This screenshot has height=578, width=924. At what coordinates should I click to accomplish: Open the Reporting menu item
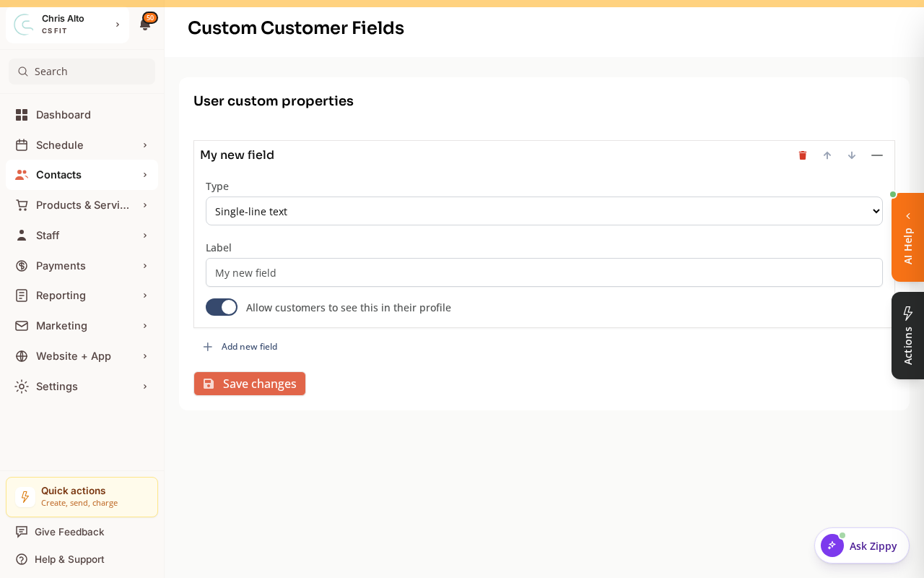click(x=82, y=296)
